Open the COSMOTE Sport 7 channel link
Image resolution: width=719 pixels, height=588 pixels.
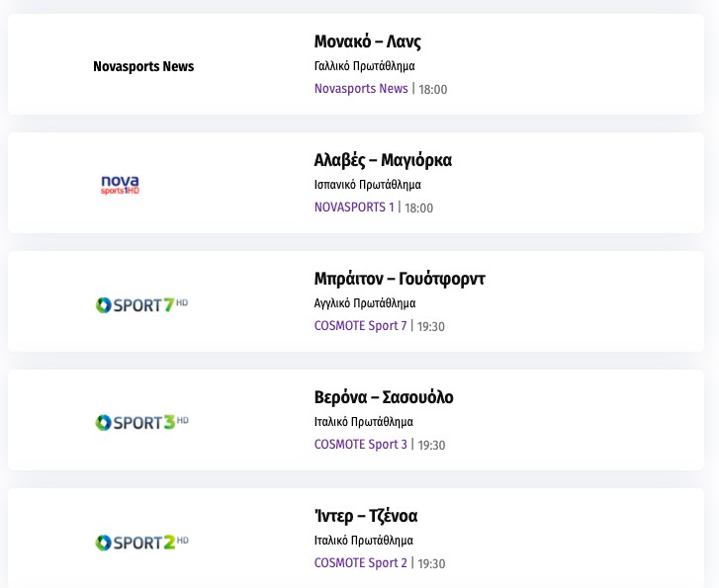click(x=360, y=326)
